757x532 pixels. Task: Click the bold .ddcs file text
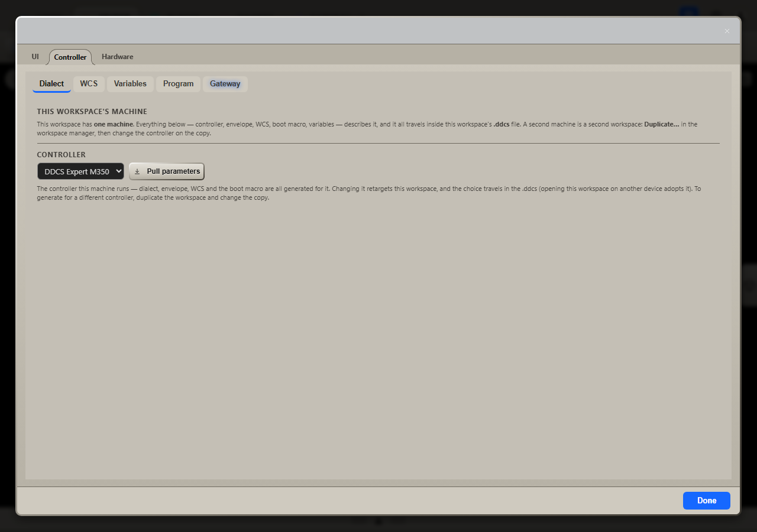[502, 125]
